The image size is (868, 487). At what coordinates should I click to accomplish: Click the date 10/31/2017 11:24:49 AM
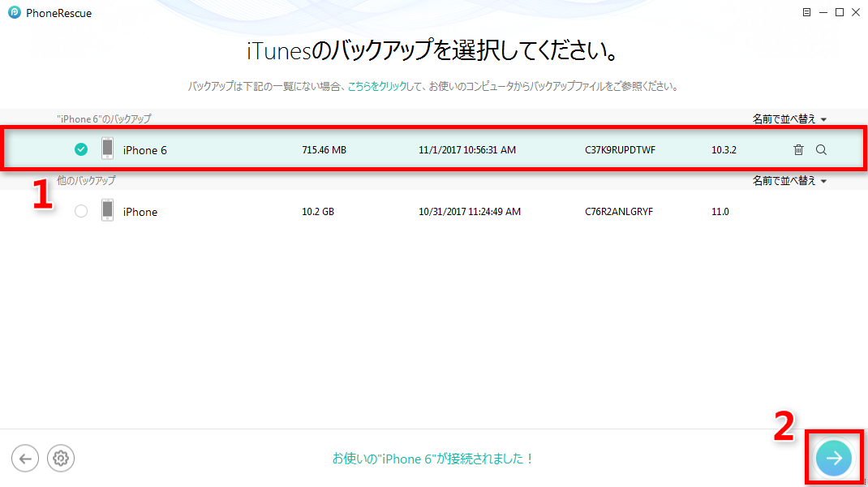coord(470,211)
